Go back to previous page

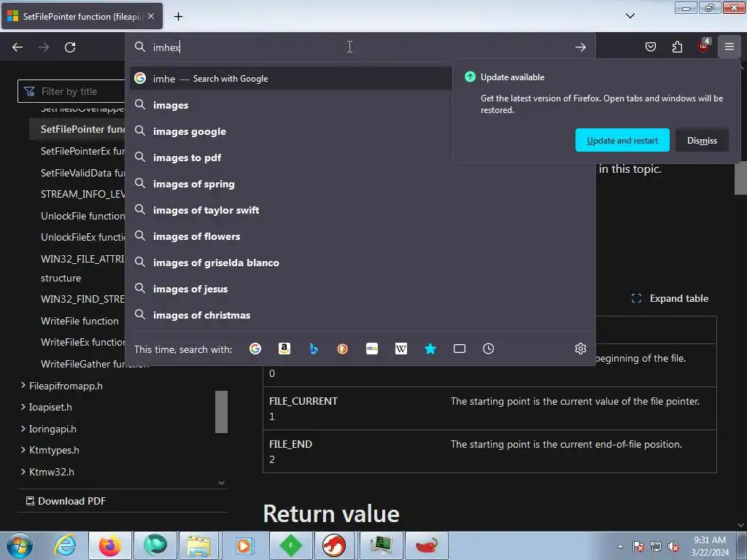pyautogui.click(x=18, y=47)
